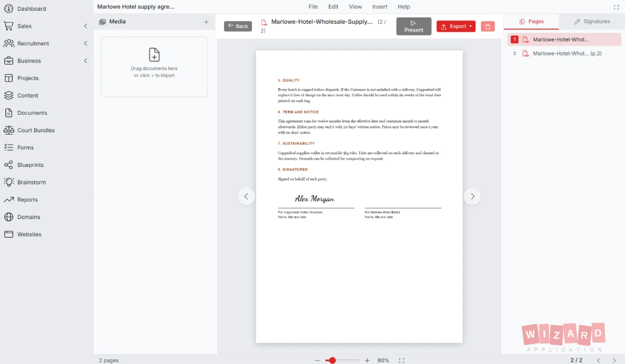Go to previous page via footer arrow

(599, 361)
